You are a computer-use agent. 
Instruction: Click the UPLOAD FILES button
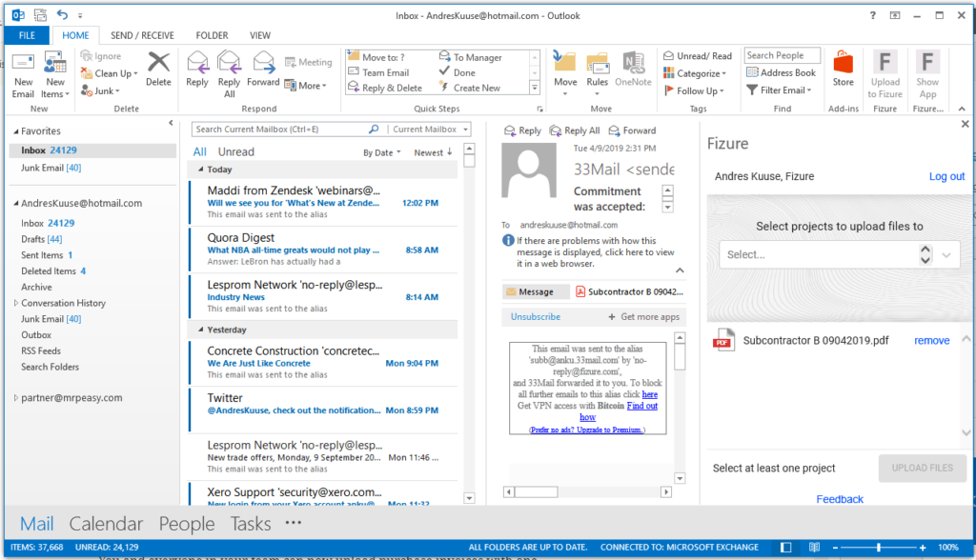click(922, 468)
